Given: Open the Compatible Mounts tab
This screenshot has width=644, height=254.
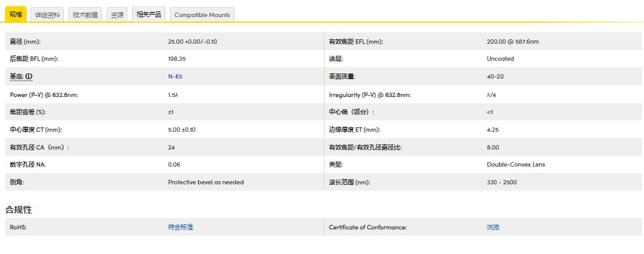Looking at the screenshot, I should coord(202,15).
